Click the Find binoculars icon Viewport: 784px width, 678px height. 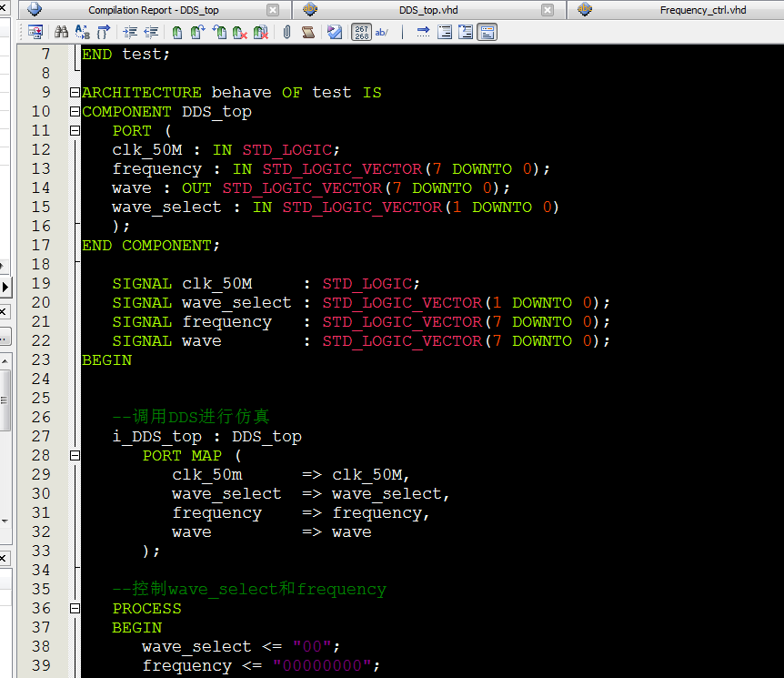(x=62, y=33)
